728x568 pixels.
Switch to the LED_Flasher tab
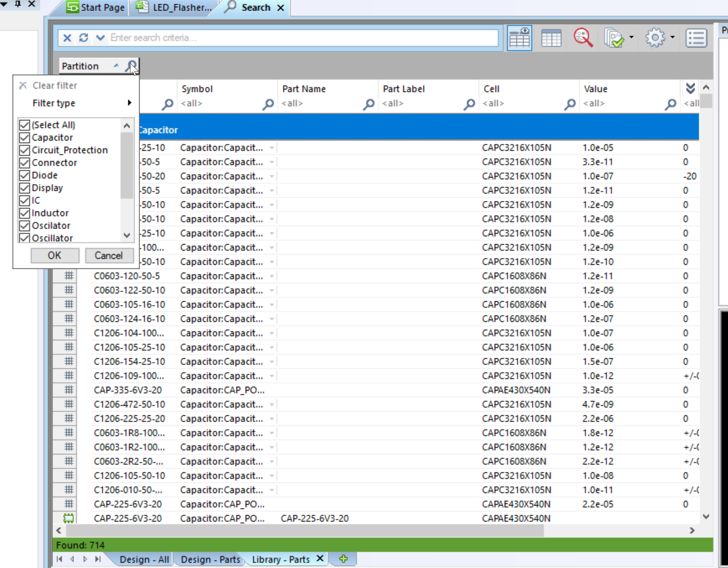pos(175,7)
